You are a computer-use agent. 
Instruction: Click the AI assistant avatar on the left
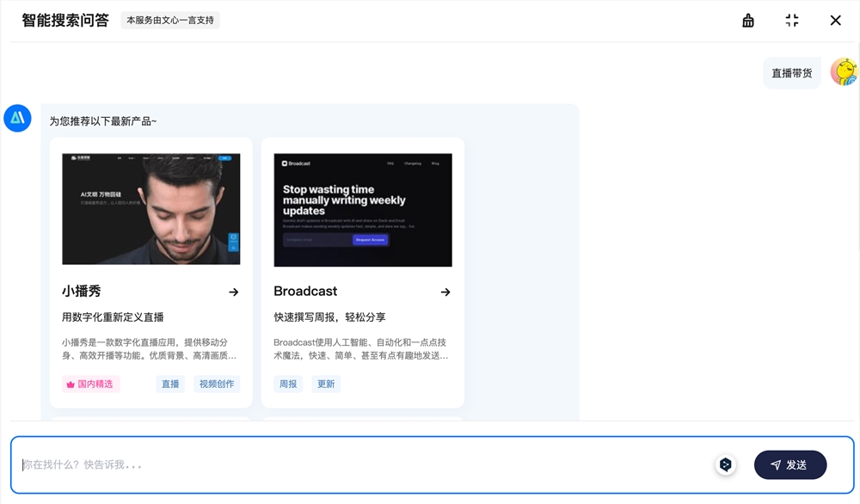(18, 118)
